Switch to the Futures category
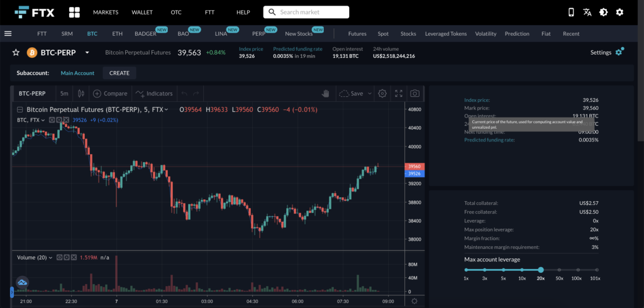Image resolution: width=644 pixels, height=308 pixels. tap(357, 34)
